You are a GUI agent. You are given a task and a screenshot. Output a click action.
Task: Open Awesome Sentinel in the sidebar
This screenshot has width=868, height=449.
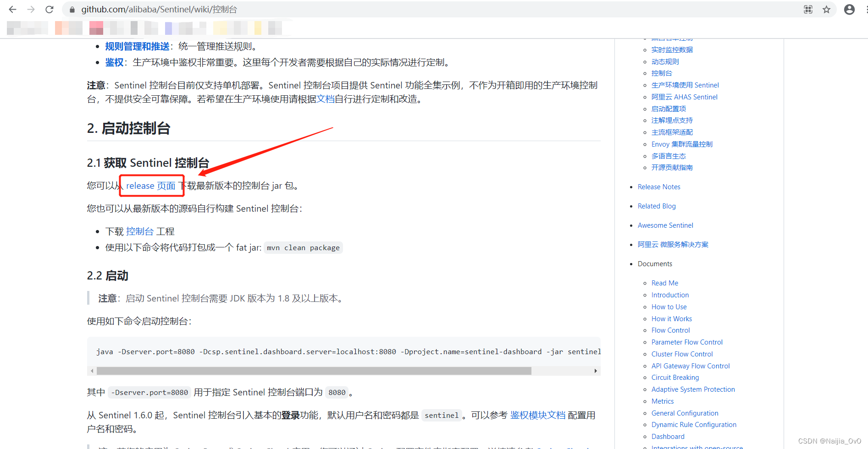[665, 225]
